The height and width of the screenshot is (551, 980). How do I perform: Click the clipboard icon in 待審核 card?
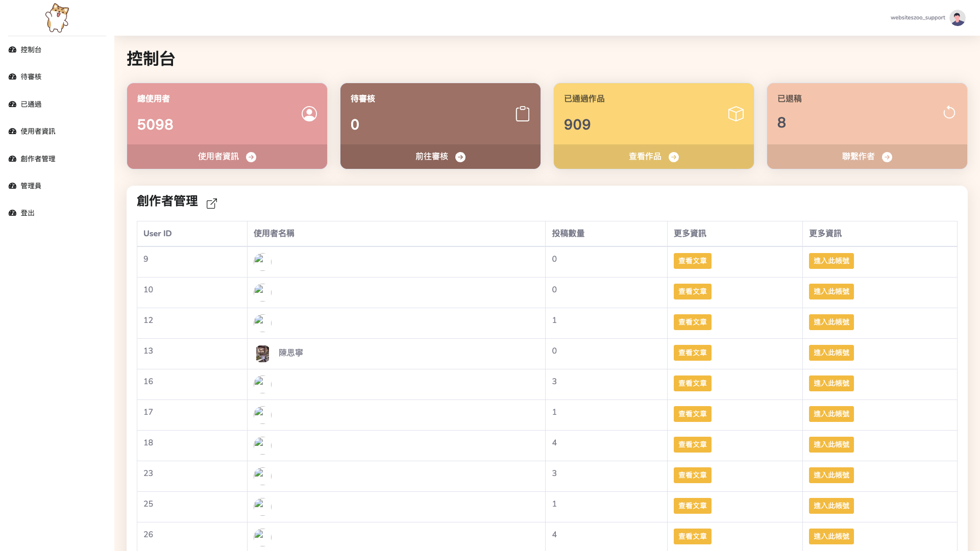522,114
